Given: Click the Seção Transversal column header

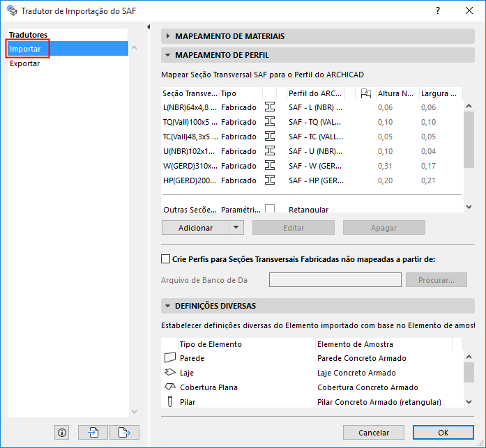Looking at the screenshot, I should coord(190,93).
